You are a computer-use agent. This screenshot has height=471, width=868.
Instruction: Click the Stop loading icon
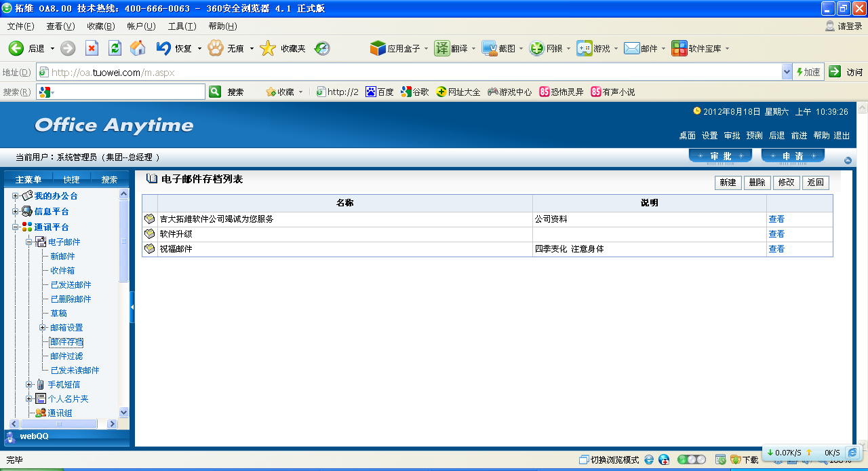pyautogui.click(x=92, y=48)
